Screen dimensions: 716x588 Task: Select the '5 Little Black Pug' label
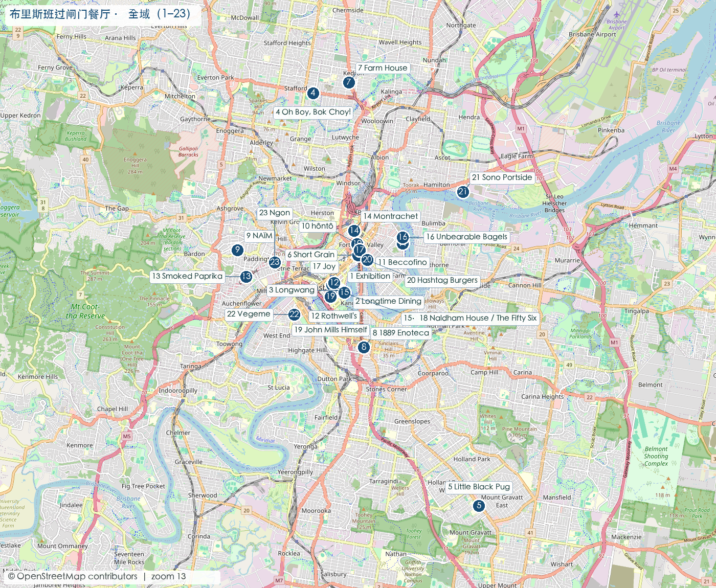tap(479, 487)
